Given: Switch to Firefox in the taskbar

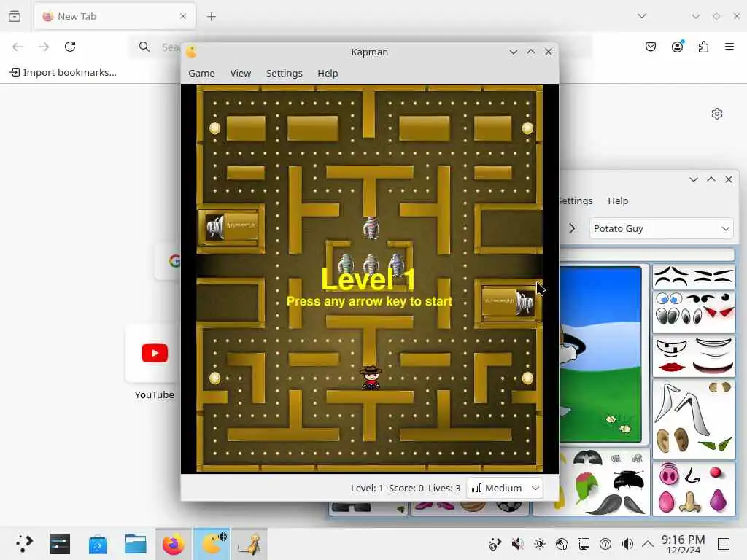Looking at the screenshot, I should (174, 544).
